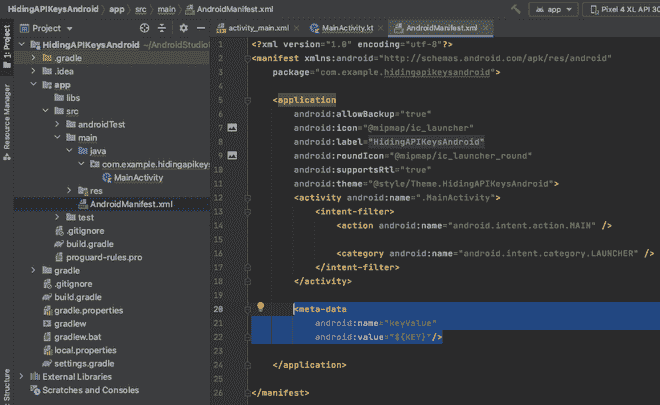Switch to the activity_main.xml tab
660x405 pixels.
pos(257,28)
